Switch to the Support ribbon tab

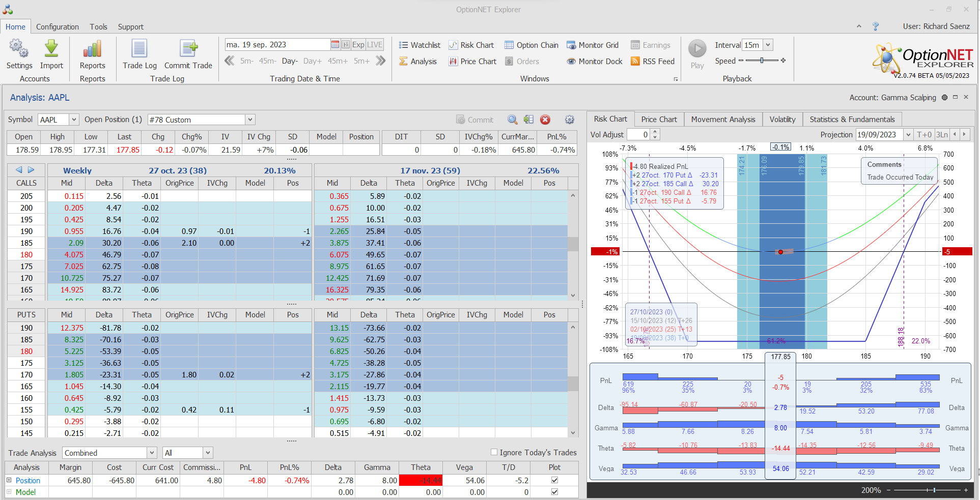click(131, 27)
